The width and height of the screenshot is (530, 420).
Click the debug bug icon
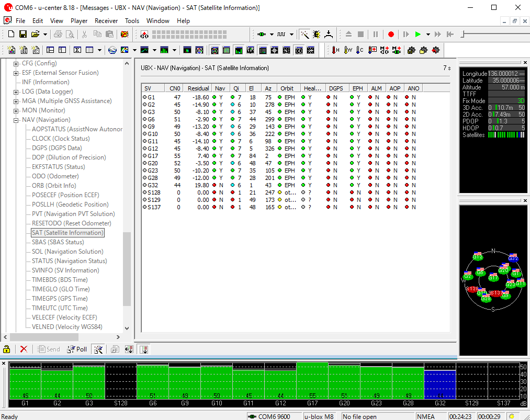click(317, 35)
